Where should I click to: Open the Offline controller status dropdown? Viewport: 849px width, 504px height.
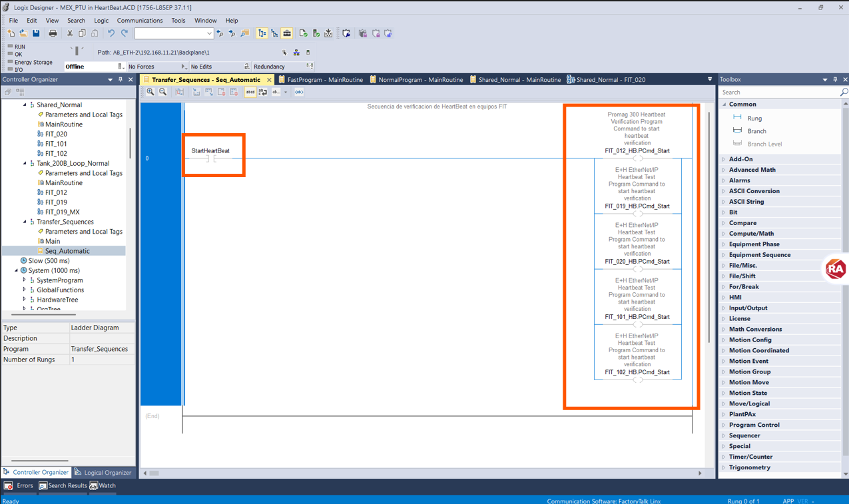120,67
